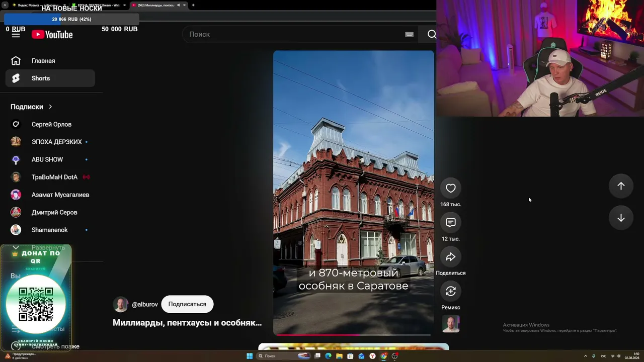
Task: Click the Short title Миллиарды, пентхаусы и особняк
Action: click(187, 323)
